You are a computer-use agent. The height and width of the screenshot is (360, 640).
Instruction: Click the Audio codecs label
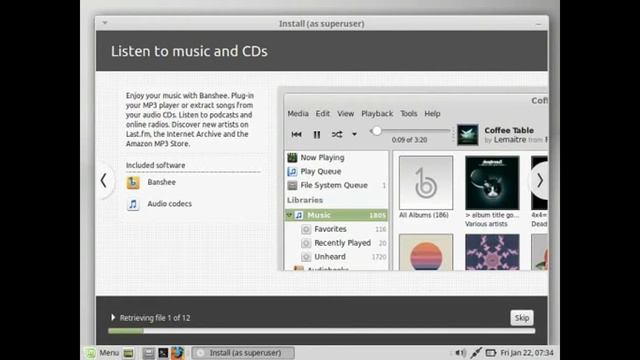[169, 204]
